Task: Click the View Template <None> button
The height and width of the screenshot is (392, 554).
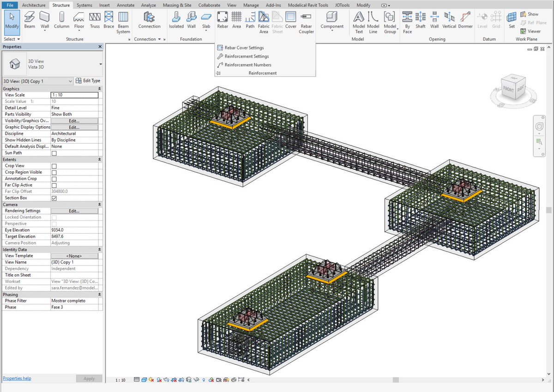Action: pyautogui.click(x=74, y=256)
